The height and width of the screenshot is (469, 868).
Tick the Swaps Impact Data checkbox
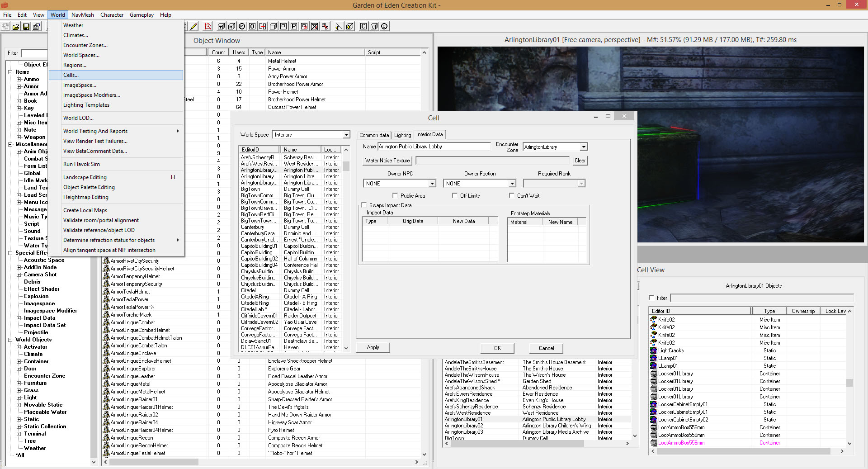tap(364, 205)
